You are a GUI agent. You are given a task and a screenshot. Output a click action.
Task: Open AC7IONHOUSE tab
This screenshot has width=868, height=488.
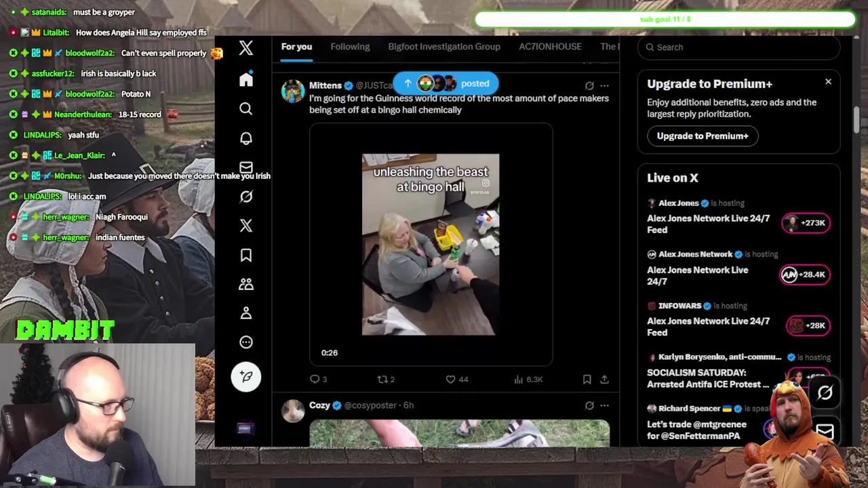pyautogui.click(x=550, y=47)
